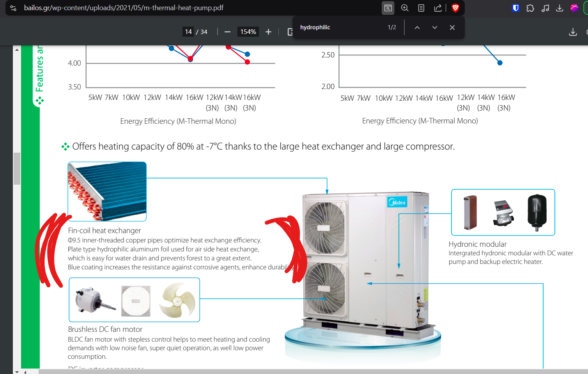The width and height of the screenshot is (588, 374).
Task: Click 'Blue coating increases the resistance' line
Action: (181, 267)
